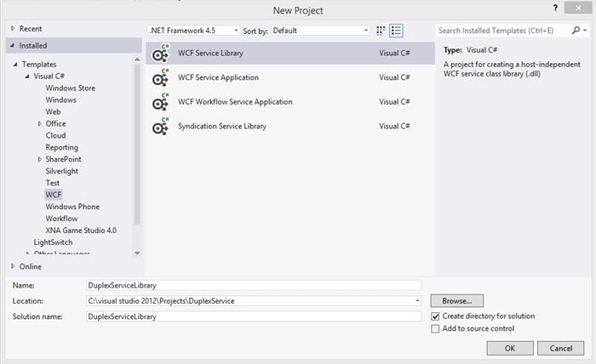Click the OK button
The image size is (596, 364).
(x=510, y=348)
